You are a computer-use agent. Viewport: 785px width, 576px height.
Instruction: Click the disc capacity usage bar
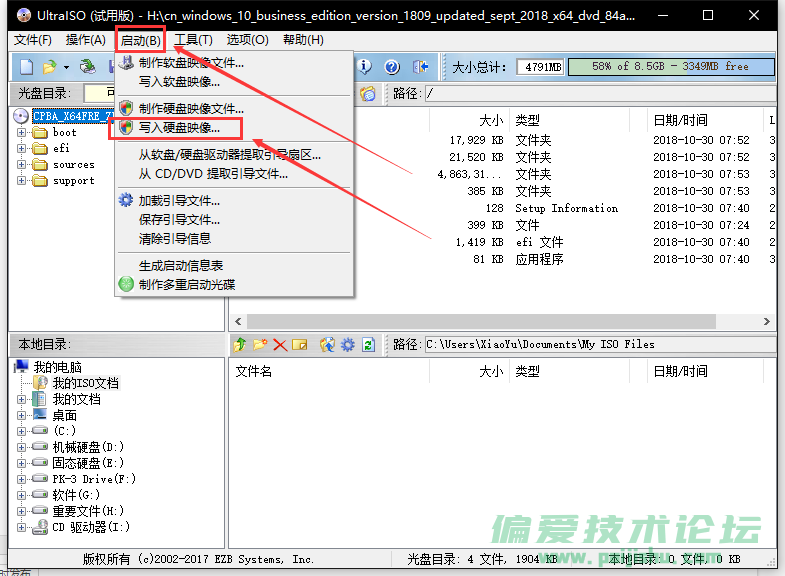[x=670, y=67]
